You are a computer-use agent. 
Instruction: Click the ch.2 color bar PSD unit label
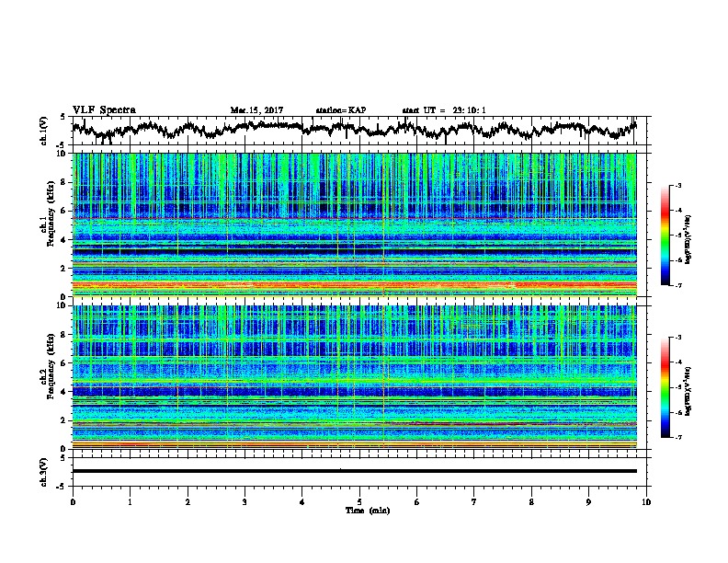coord(688,391)
